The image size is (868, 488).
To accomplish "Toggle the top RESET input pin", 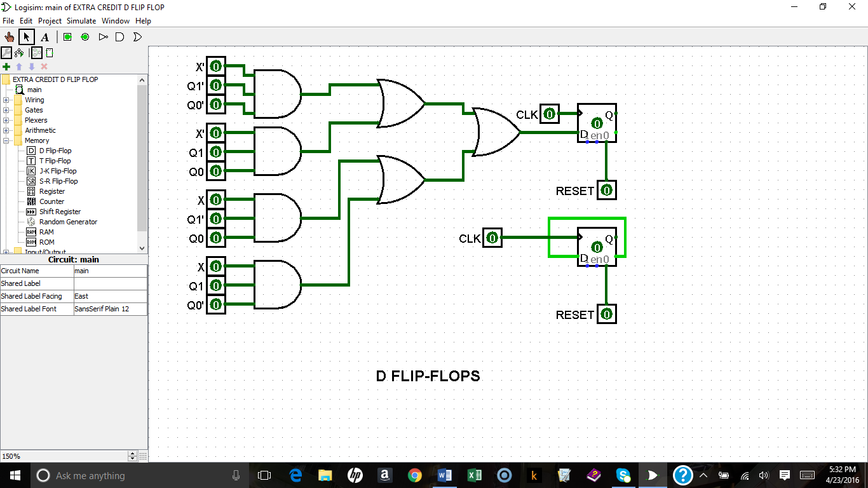I will (607, 190).
